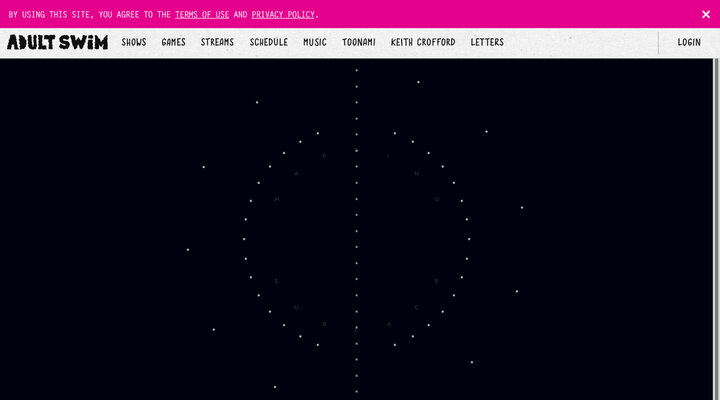Open the Terms of Use link
Viewport: 720px width, 400px height.
202,15
